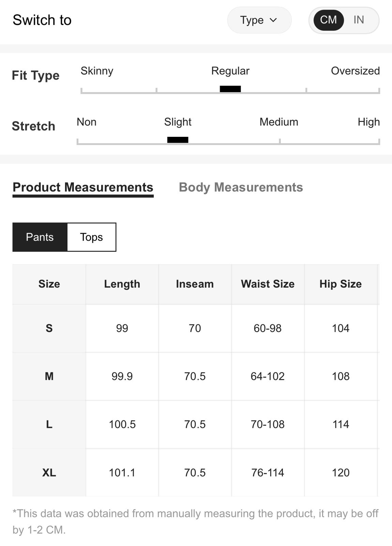This screenshot has height=546, width=392.
Task: Select the size S row header
Action: [49, 328]
